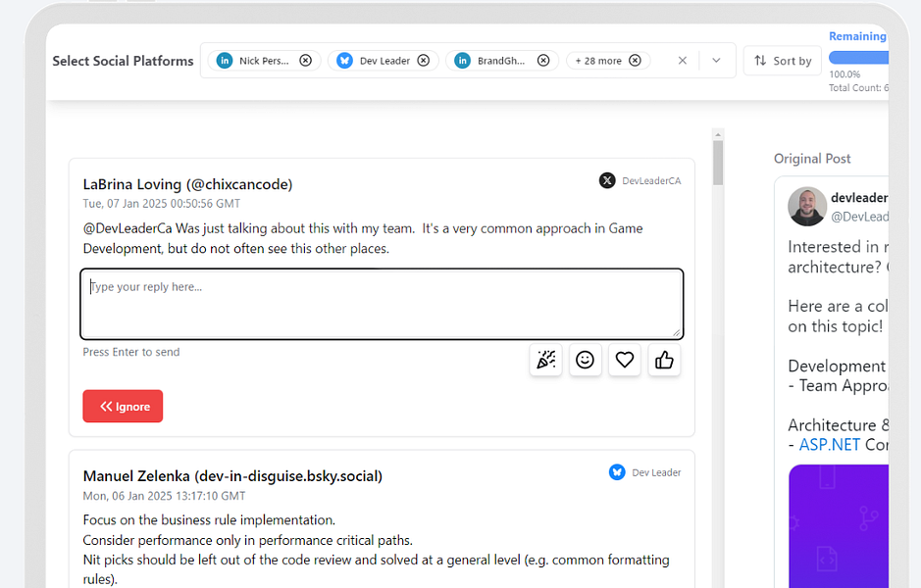921x588 pixels.
Task: Clear all selected social platforms
Action: pos(683,61)
